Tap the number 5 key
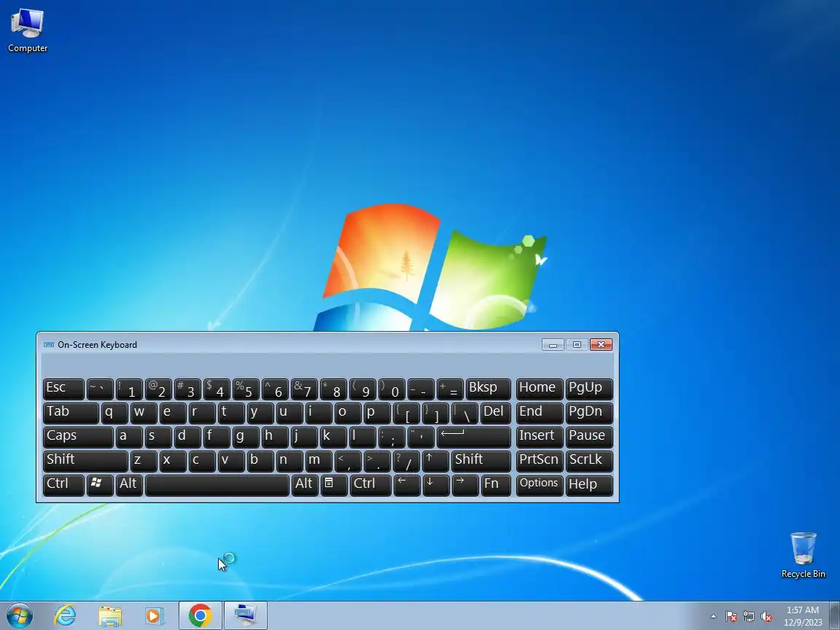This screenshot has height=630, width=840. coord(246,389)
